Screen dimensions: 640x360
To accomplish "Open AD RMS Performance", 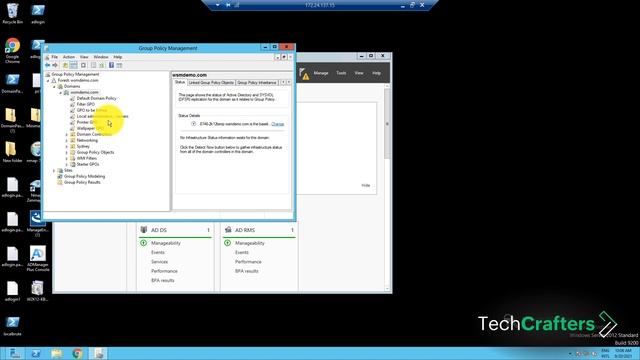I will coord(248,262).
